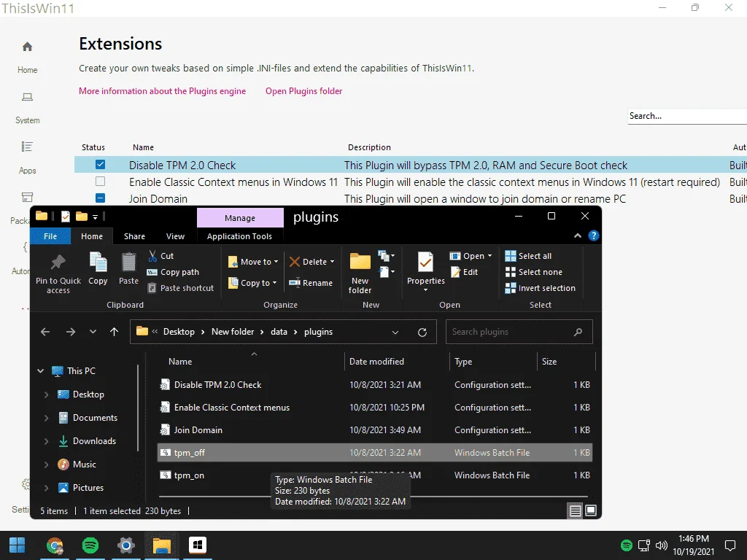
Task: Open volume control in system tray
Action: pyautogui.click(x=661, y=545)
